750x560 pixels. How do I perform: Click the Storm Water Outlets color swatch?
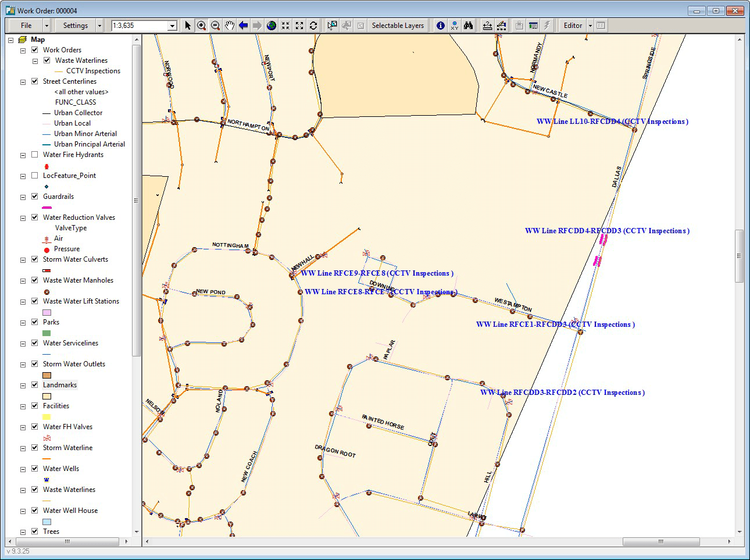coord(47,375)
